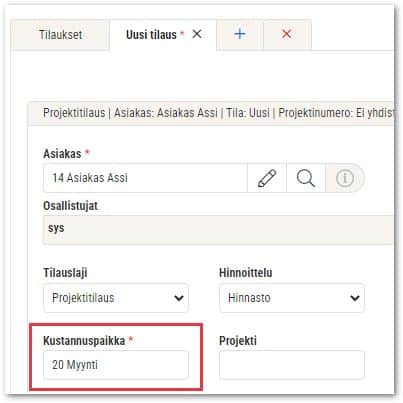Open the Tilauslaji dropdown
The height and width of the screenshot is (403, 403).
116,298
